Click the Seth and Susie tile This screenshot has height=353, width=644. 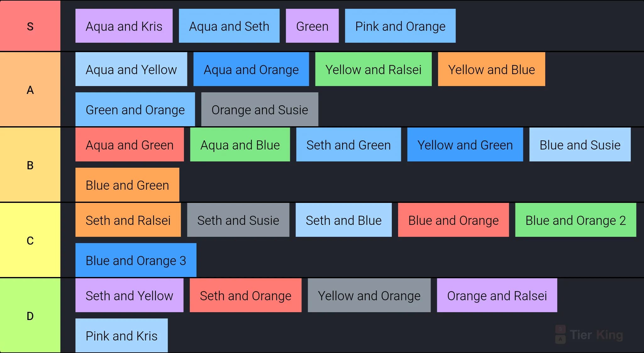tap(238, 220)
